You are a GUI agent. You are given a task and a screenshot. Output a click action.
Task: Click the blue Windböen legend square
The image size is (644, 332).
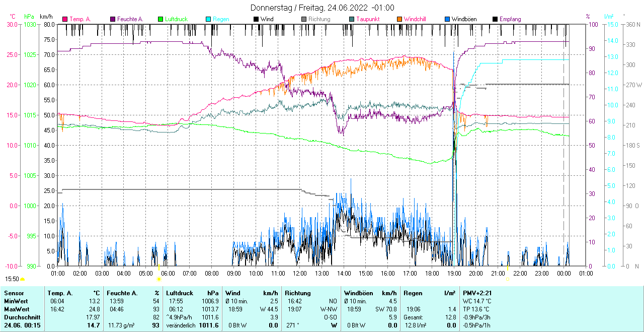click(x=447, y=19)
